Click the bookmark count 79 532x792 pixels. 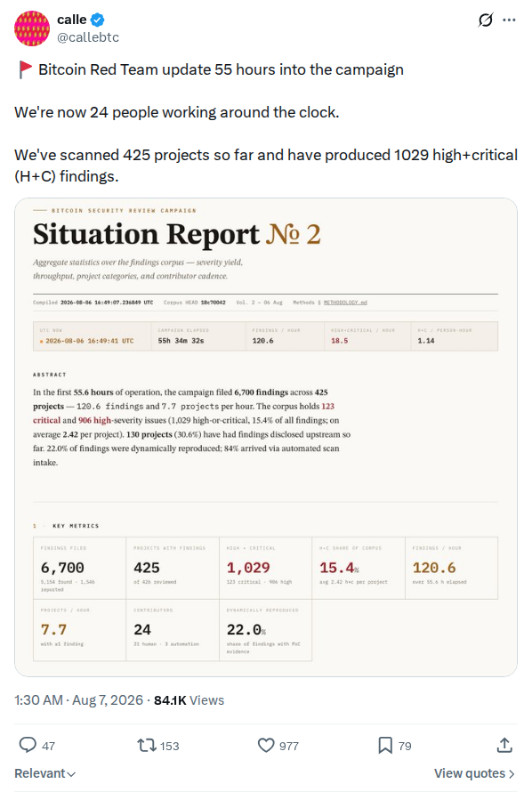pyautogui.click(x=405, y=746)
